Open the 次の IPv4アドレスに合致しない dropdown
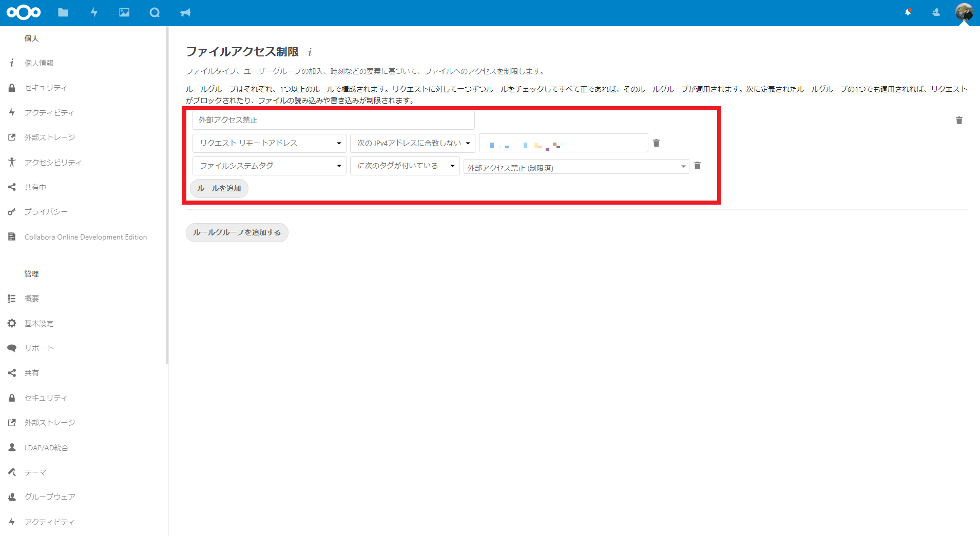980x536 pixels. point(413,143)
